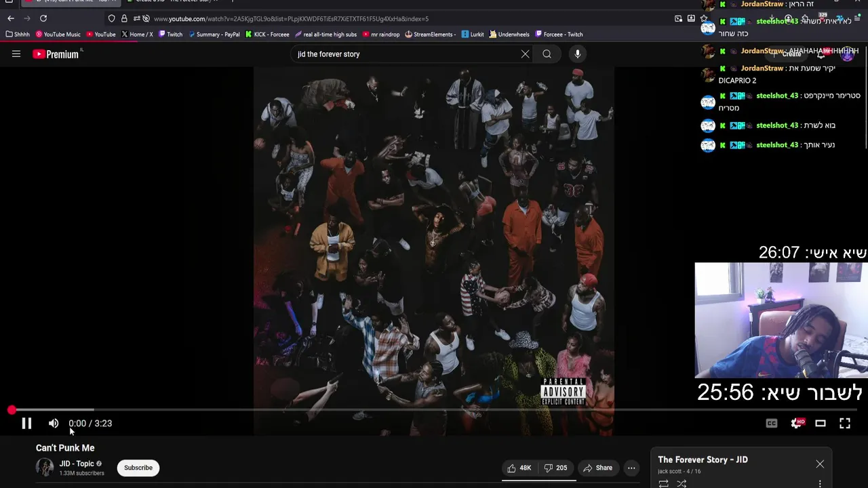The width and height of the screenshot is (868, 488).
Task: Open the Forceee - Twitch bookmark
Action: (559, 35)
